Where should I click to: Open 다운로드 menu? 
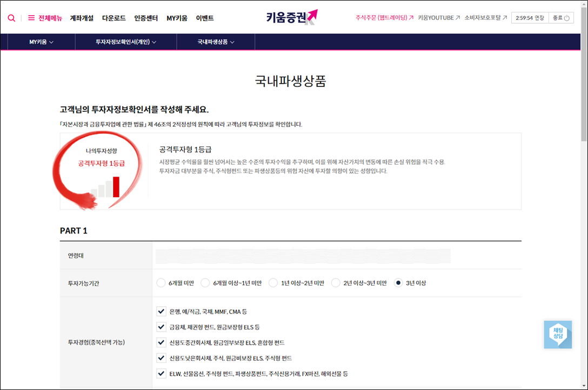coord(114,18)
